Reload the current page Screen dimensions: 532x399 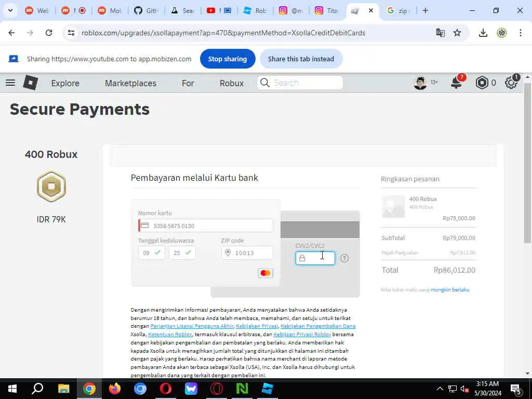(49, 33)
